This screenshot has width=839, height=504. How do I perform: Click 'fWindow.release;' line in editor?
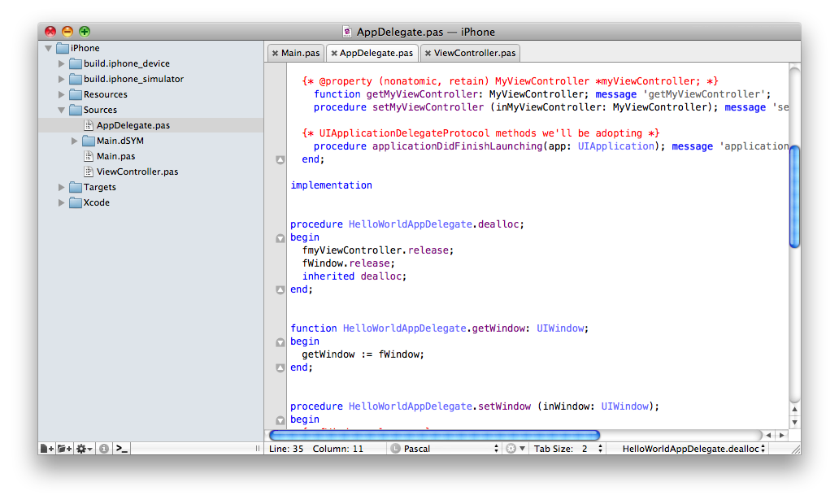point(348,263)
